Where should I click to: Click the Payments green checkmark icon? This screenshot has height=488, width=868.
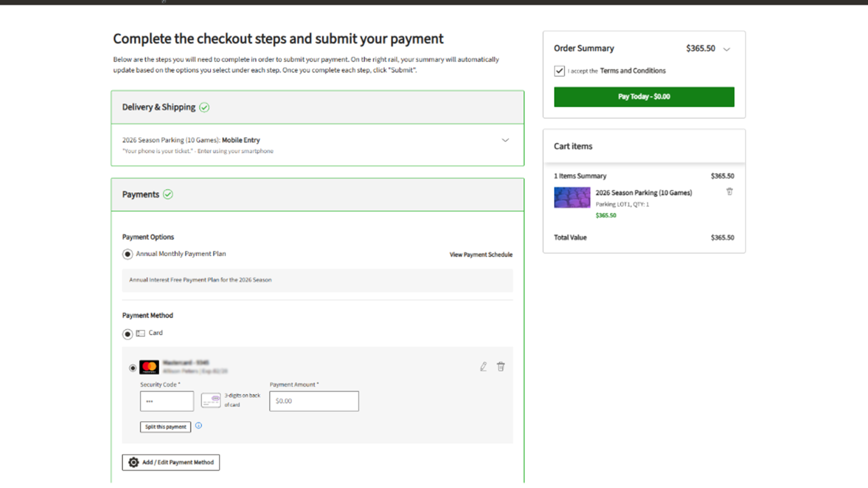click(x=168, y=194)
